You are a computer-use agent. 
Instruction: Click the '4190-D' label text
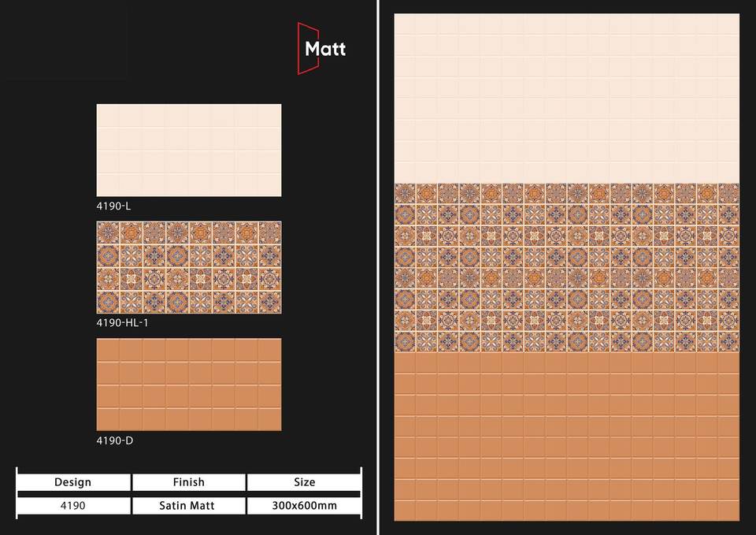pos(115,440)
